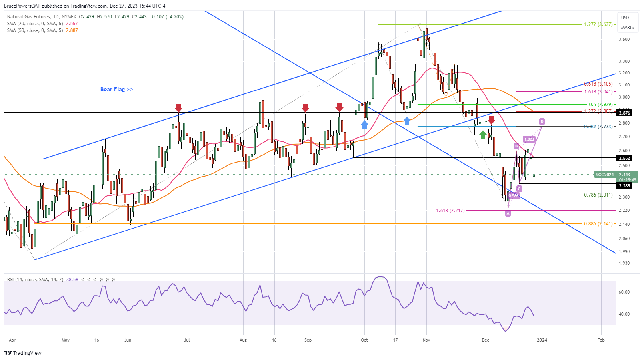
Task: Click the ABCD pattern point A label
Action: (x=508, y=213)
